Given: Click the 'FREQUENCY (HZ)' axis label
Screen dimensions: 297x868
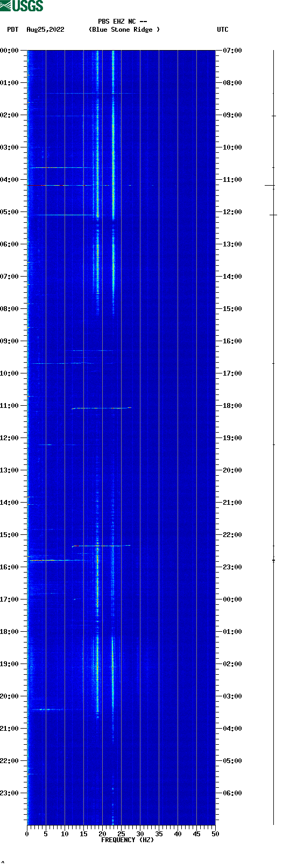Looking at the screenshot, I should click(x=128, y=840).
